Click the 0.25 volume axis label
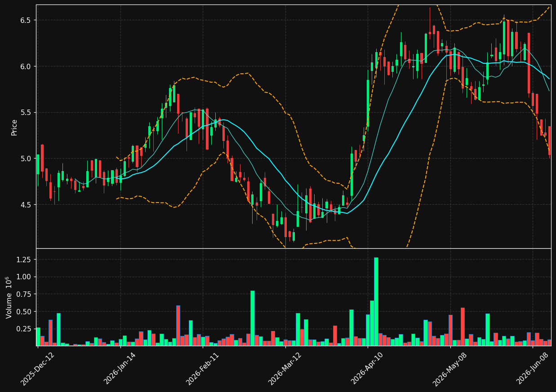This screenshot has height=392, width=556. [23, 329]
